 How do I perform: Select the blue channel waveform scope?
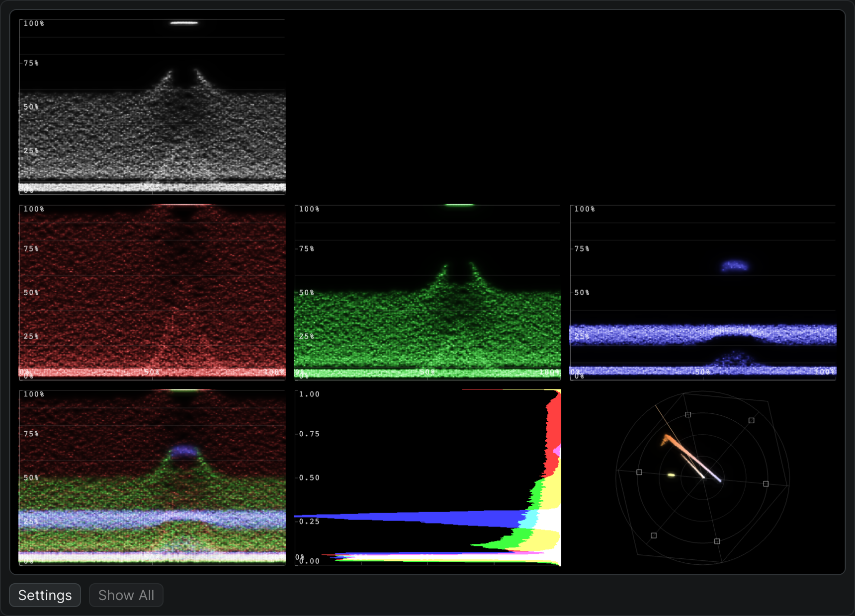coord(703,292)
